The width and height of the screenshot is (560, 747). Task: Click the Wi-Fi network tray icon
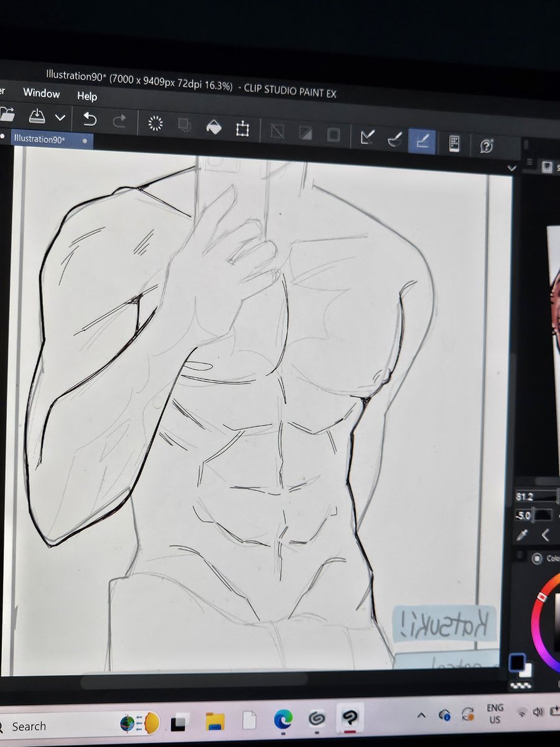click(521, 711)
